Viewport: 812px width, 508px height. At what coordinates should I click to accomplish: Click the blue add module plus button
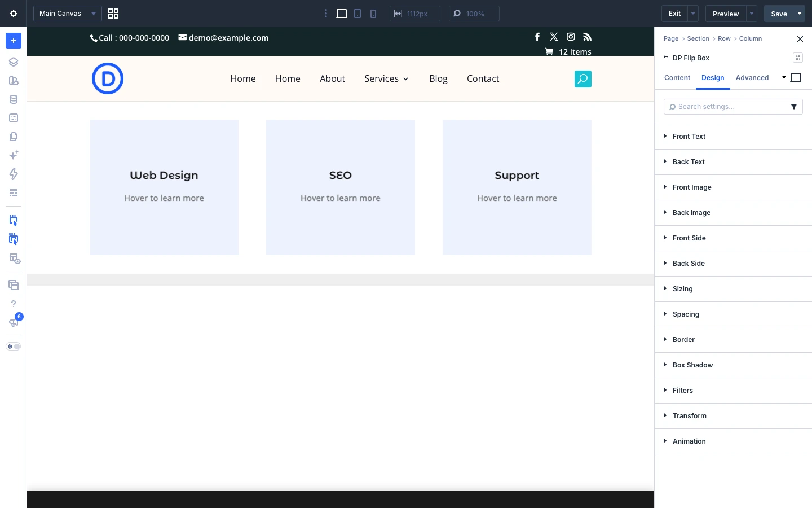coord(14,41)
